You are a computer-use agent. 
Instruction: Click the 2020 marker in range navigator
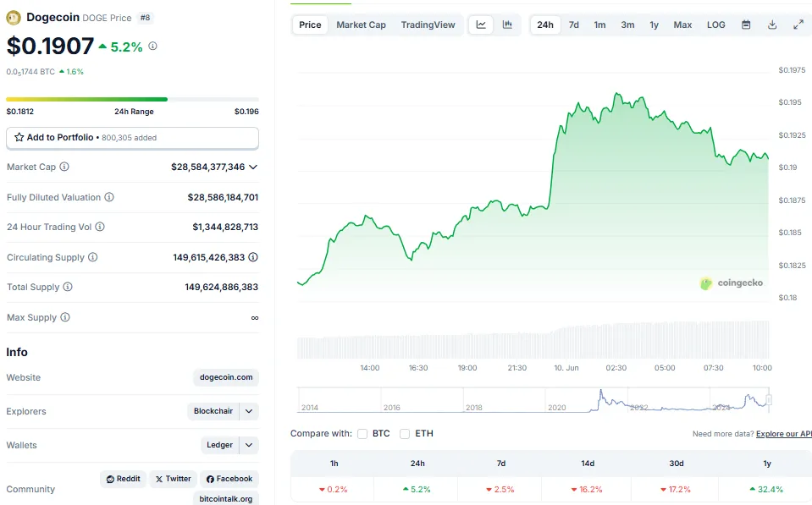pyautogui.click(x=556, y=408)
